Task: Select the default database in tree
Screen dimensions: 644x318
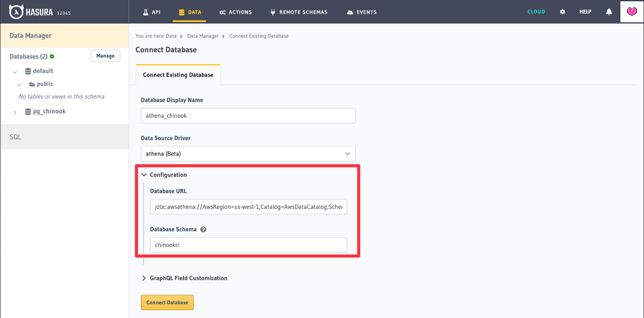Action: coord(43,71)
